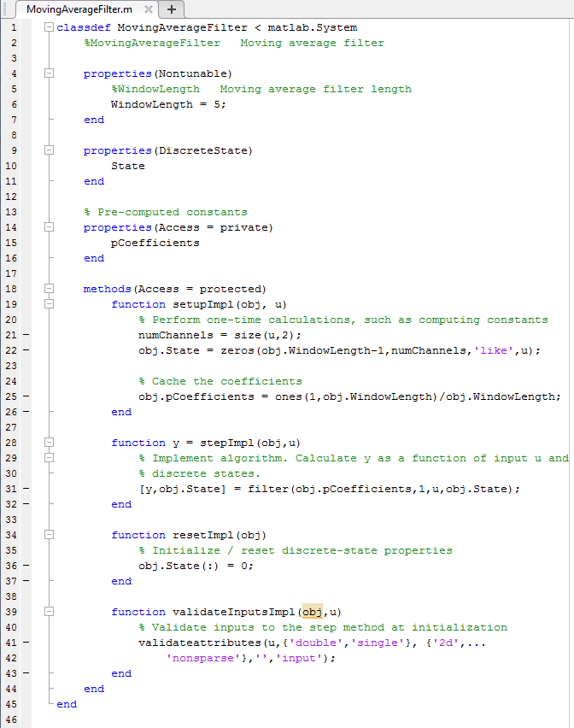The height and width of the screenshot is (728, 574).
Task: Open a new tab with the plus button
Action: coord(172,9)
